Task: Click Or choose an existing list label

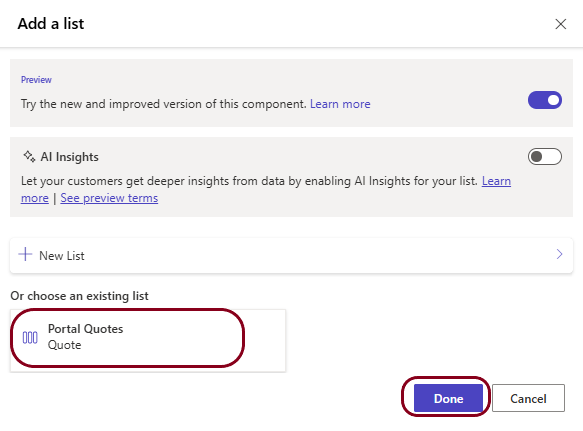Action: (x=79, y=296)
